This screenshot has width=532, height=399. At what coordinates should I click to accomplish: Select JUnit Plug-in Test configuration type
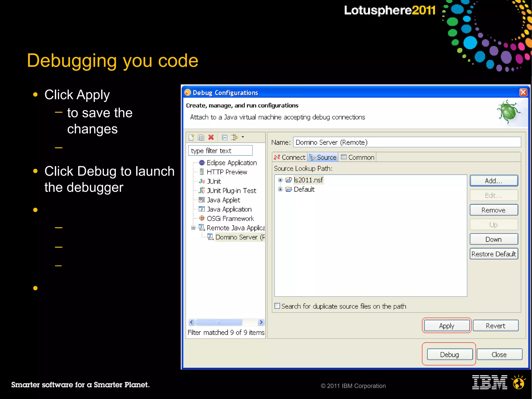231,191
